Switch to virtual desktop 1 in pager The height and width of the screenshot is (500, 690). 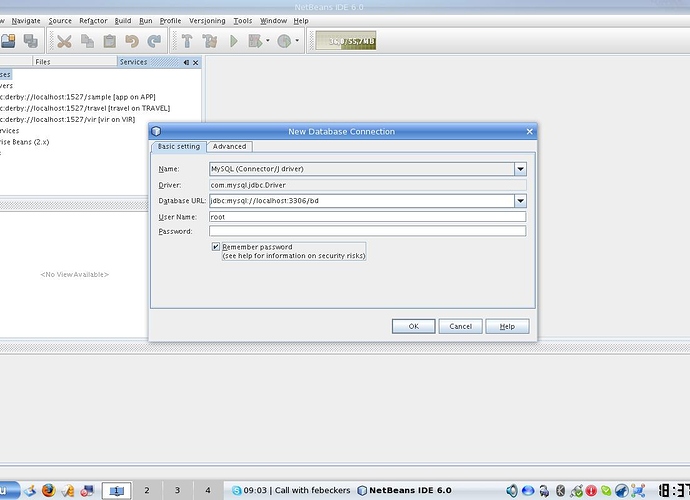(x=116, y=490)
